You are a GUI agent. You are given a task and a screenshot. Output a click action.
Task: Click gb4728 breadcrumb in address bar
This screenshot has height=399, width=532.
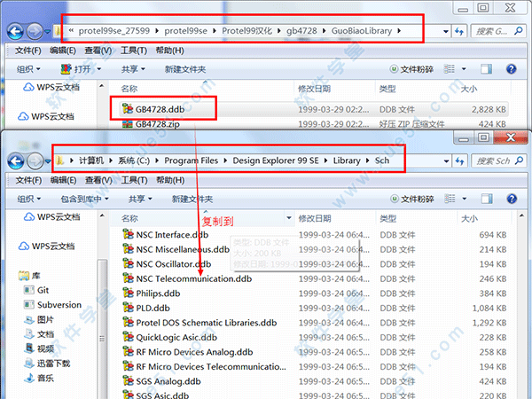[301, 31]
